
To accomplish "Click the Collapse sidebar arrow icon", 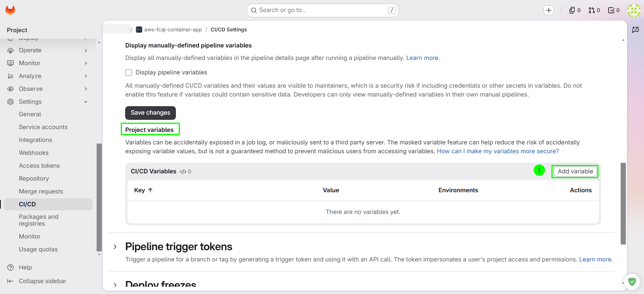I will tap(10, 281).
